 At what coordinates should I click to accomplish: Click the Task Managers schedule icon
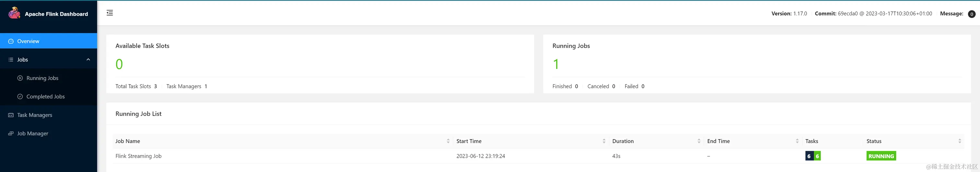point(11,115)
